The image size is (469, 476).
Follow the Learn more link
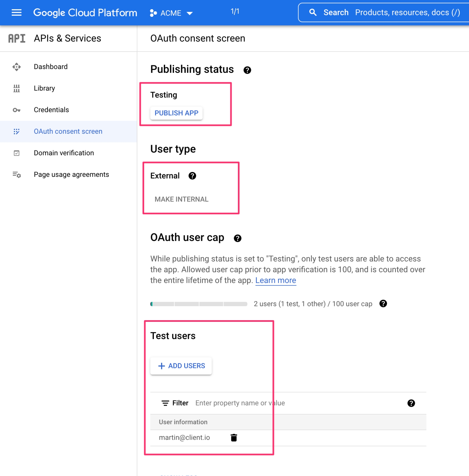point(276,280)
